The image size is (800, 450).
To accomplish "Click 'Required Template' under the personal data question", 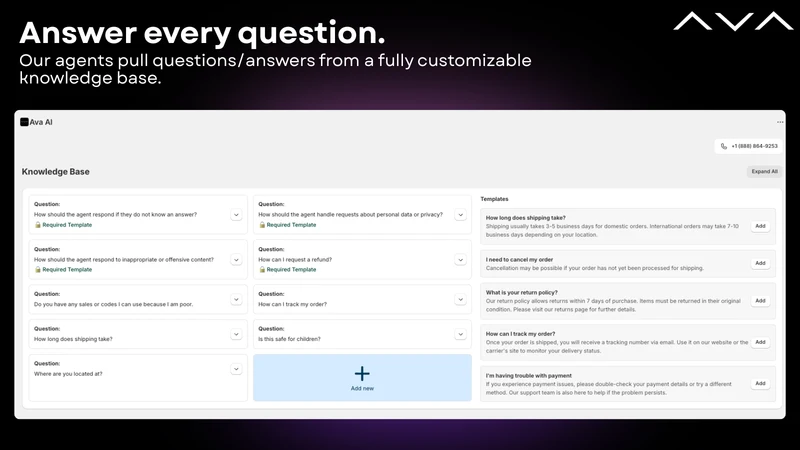I will 291,224.
